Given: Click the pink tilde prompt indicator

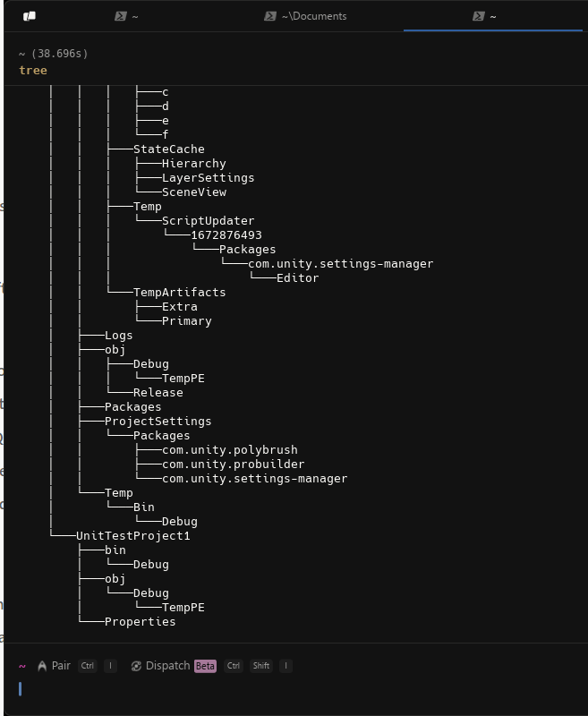Looking at the screenshot, I should coord(21,665).
